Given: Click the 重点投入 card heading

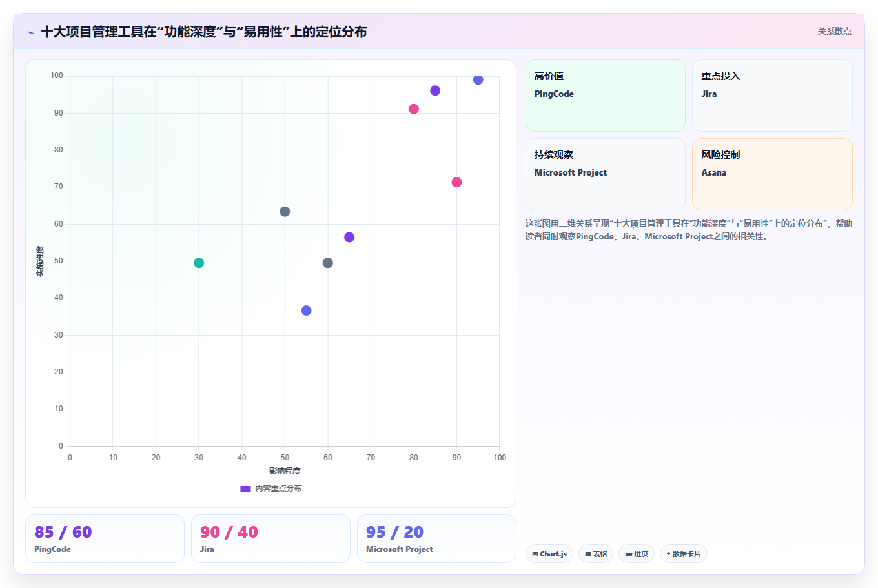Looking at the screenshot, I should point(720,76).
